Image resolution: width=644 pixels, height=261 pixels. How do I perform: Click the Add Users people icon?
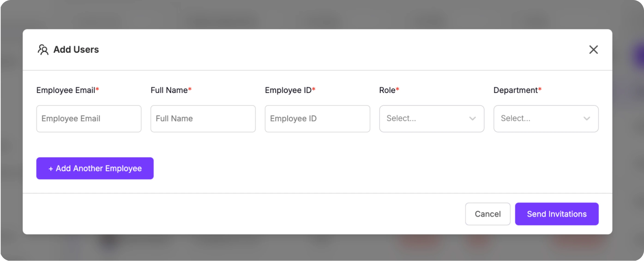(x=43, y=49)
